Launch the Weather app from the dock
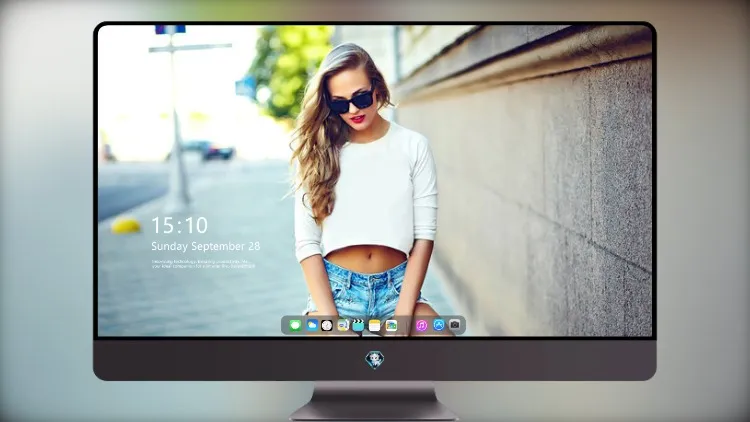Screen dimensions: 750x422 point(312,325)
